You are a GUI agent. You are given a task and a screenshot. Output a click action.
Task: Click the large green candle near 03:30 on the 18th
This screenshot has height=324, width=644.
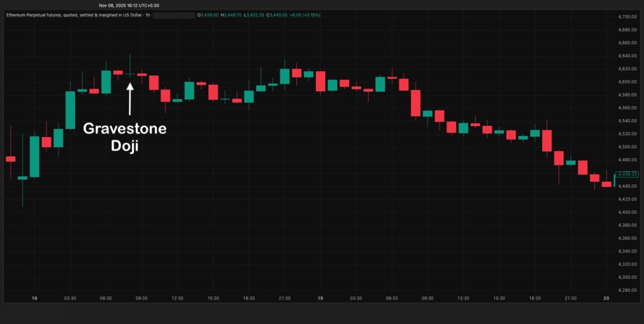click(70, 110)
